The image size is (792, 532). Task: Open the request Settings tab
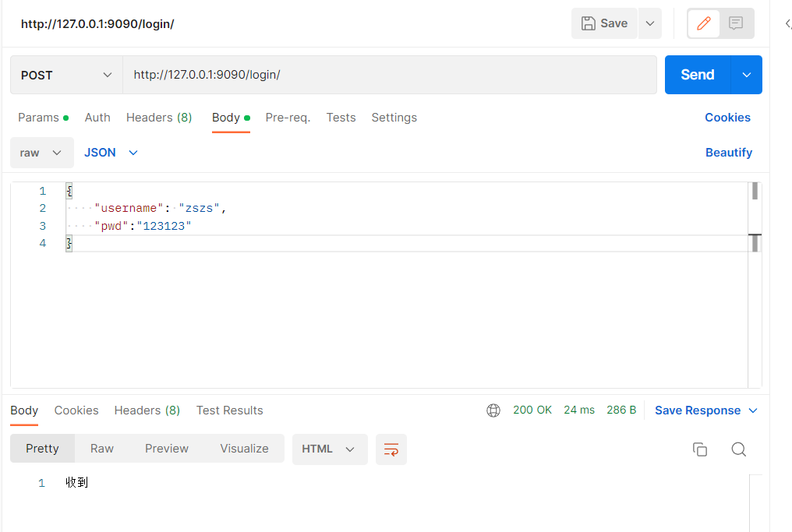click(x=394, y=118)
